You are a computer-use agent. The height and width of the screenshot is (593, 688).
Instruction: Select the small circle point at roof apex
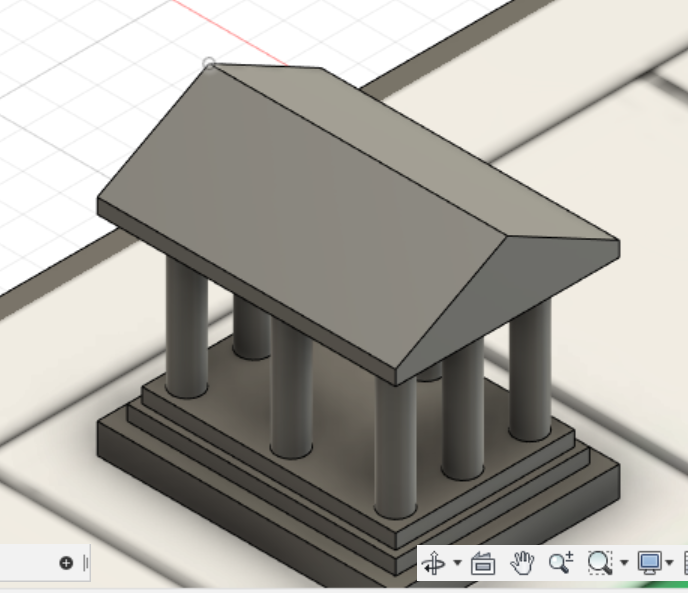(x=209, y=64)
